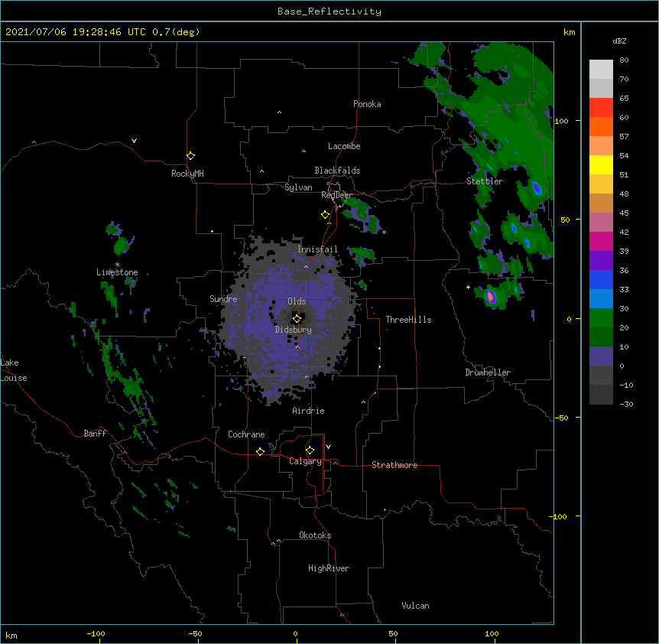
Task: Click the Cochrane label
Action: (246, 434)
